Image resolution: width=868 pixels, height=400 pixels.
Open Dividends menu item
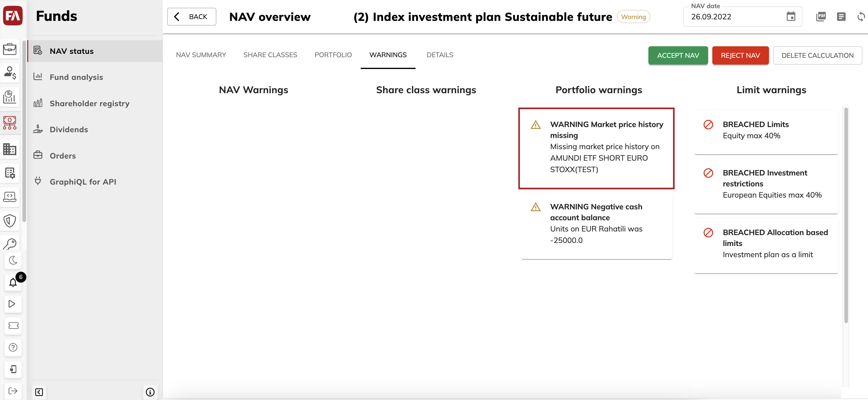click(x=95, y=129)
